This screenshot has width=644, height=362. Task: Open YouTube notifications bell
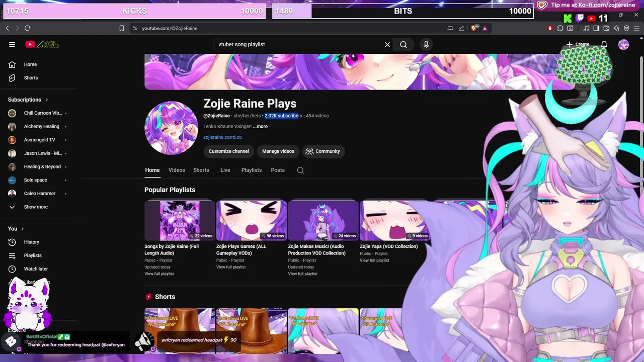(x=604, y=44)
